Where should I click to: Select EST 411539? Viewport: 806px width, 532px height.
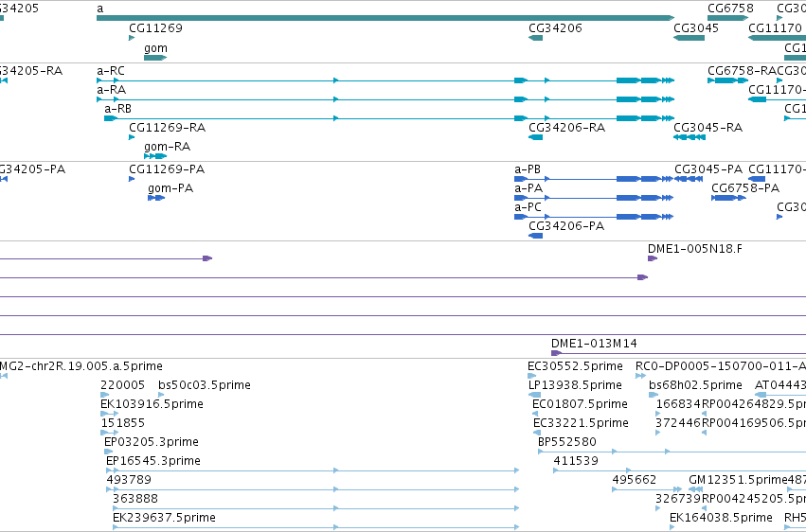click(x=679, y=470)
